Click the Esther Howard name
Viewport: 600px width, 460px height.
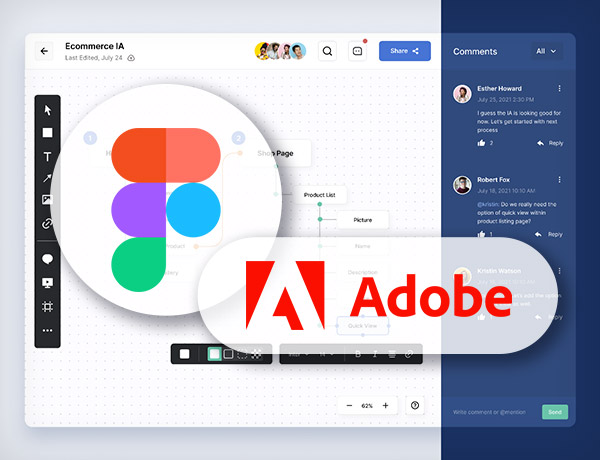click(499, 88)
